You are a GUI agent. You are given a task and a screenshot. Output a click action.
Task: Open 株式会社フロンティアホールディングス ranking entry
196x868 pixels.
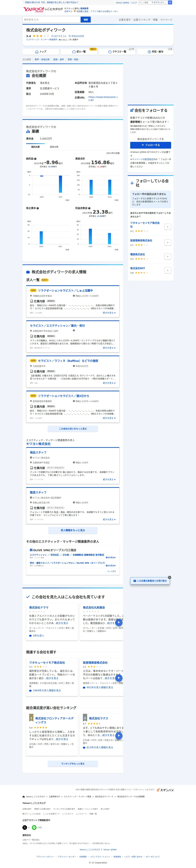click(54, 720)
